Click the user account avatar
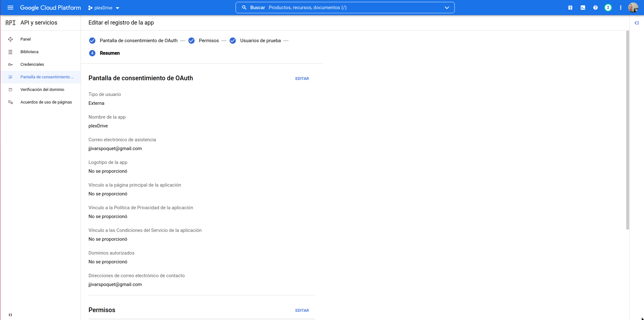Viewport: 644px width, 320px height. coord(633,8)
